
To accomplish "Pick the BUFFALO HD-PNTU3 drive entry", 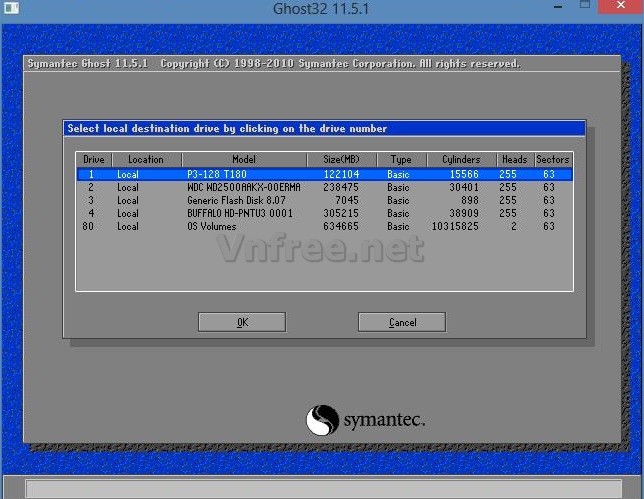I will (323, 213).
